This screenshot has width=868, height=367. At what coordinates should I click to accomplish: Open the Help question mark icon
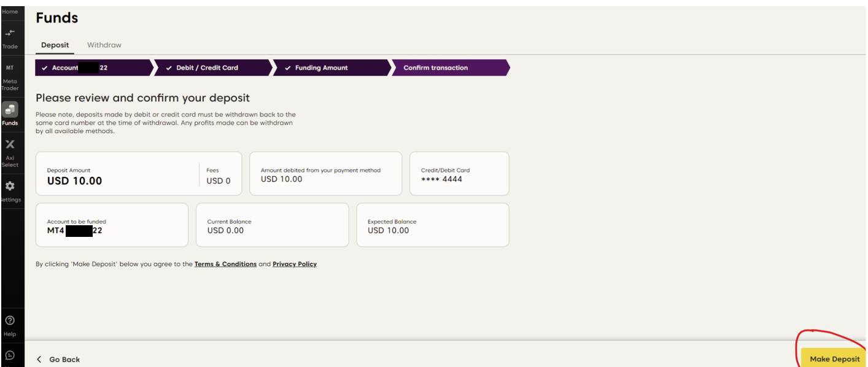pyautogui.click(x=10, y=320)
